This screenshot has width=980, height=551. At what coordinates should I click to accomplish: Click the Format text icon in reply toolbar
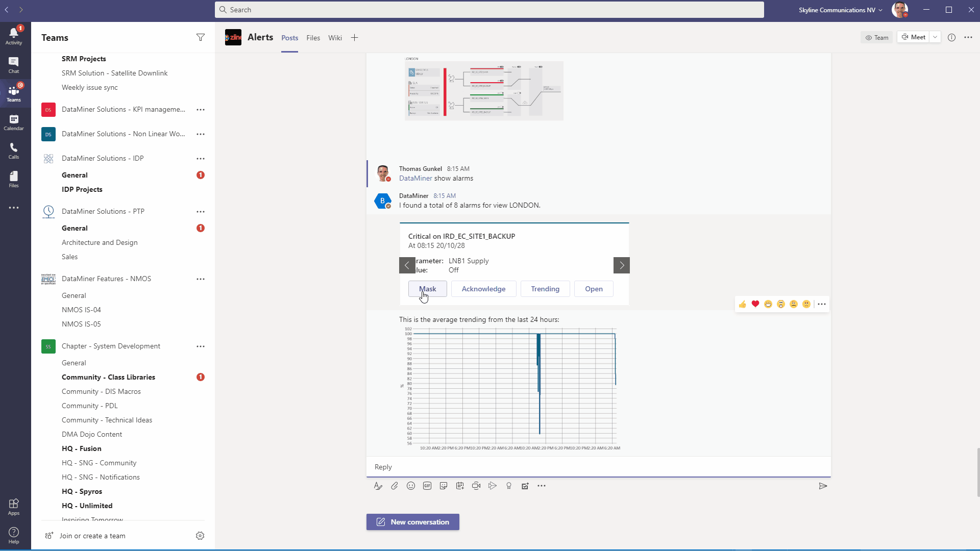point(378,486)
